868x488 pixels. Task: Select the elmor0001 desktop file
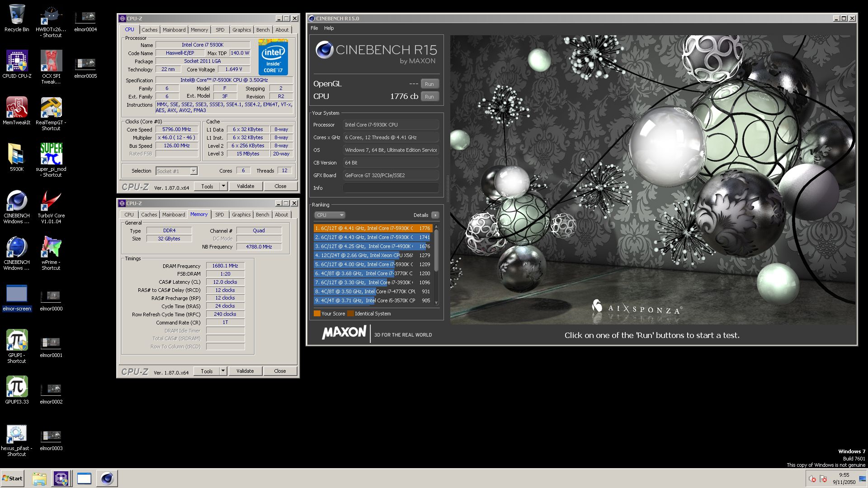point(51,347)
